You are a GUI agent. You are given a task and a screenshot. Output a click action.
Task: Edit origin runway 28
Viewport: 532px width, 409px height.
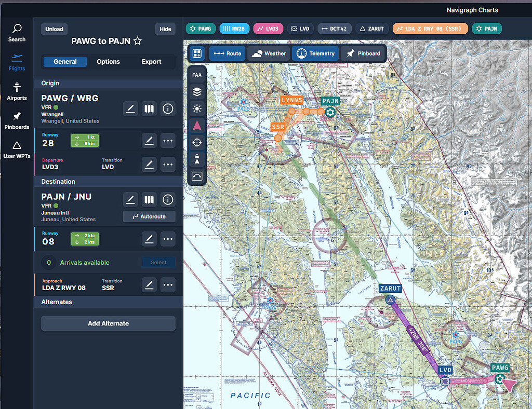149,140
